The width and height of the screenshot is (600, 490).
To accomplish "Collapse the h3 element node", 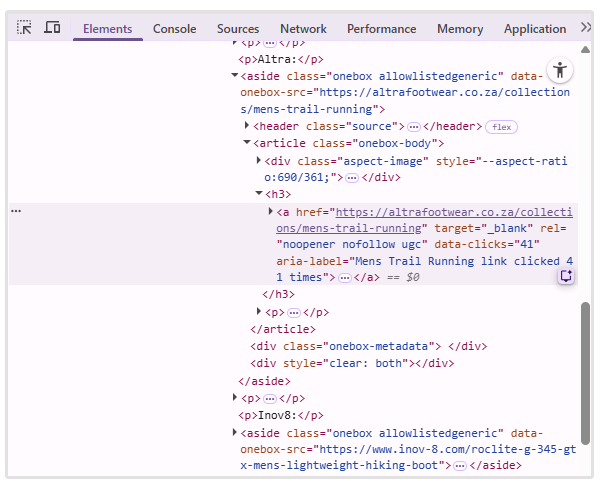I will (259, 193).
